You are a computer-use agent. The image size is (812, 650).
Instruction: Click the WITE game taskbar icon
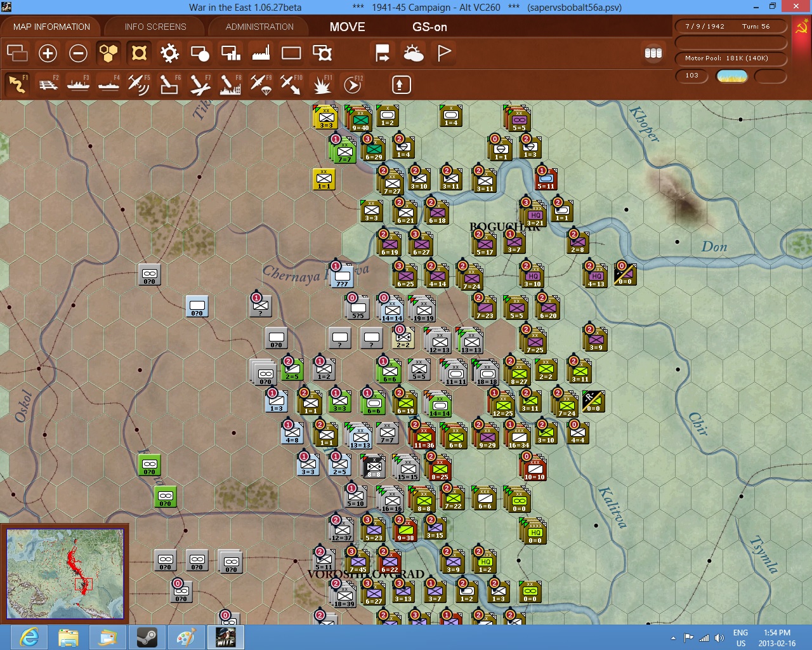[x=226, y=637]
